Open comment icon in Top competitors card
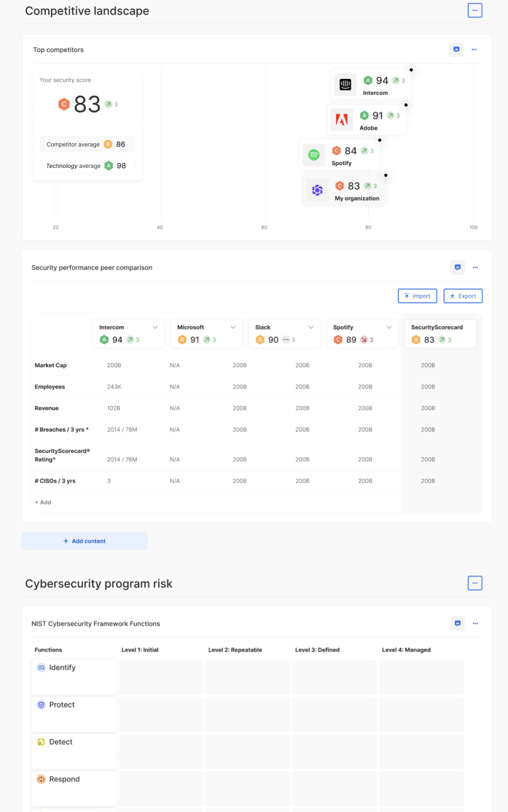Screen dimensions: 508x812 coord(456,50)
